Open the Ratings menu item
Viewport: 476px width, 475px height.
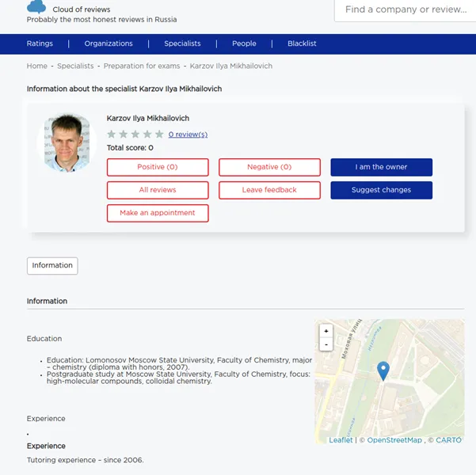pyautogui.click(x=40, y=44)
